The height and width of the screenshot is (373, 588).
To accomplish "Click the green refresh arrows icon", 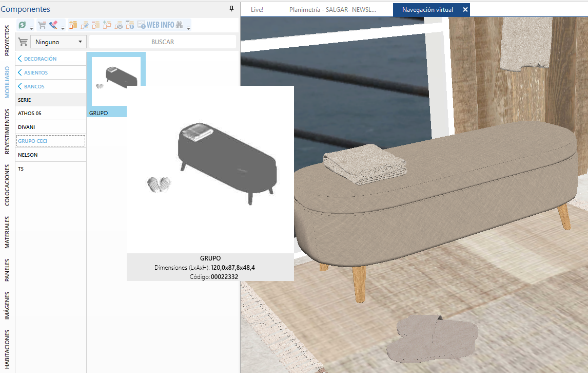I will [x=22, y=25].
